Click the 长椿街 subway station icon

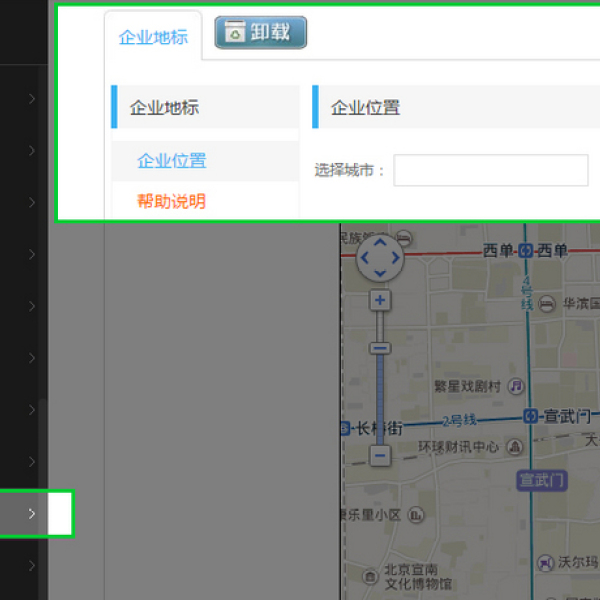(344, 428)
